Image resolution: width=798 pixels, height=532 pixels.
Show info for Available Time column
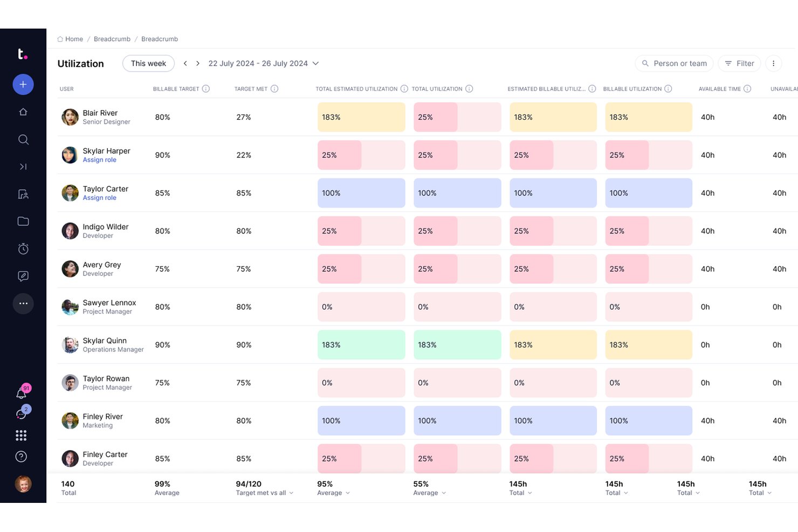(747, 89)
